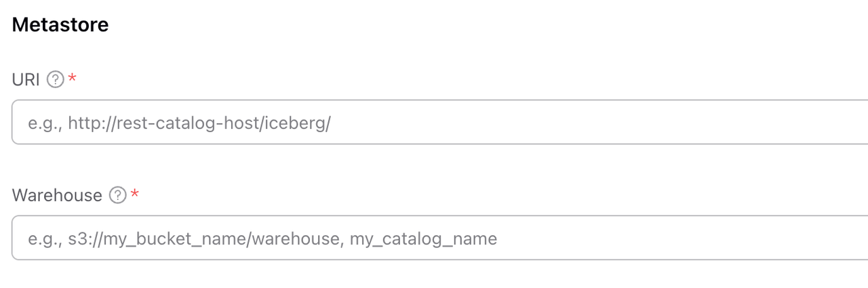Viewport: 868px width, 288px height.
Task: Click the red asterisk next to Warehouse
Action: pyautogui.click(x=135, y=196)
